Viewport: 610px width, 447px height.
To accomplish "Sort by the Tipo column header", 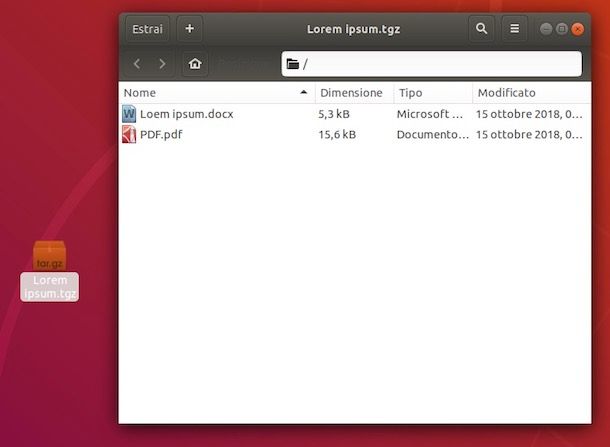I will click(433, 93).
